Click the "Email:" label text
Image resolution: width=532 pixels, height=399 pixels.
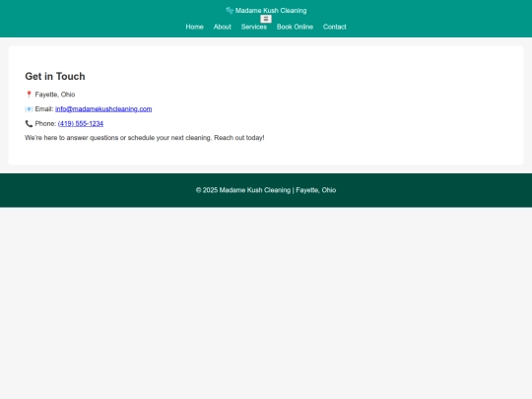click(44, 109)
